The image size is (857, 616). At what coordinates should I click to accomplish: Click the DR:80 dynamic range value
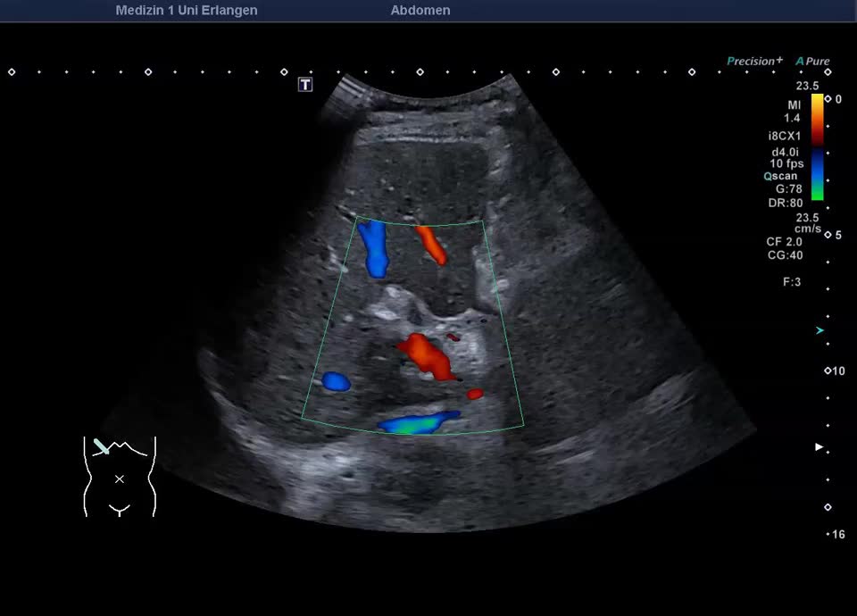[786, 203]
